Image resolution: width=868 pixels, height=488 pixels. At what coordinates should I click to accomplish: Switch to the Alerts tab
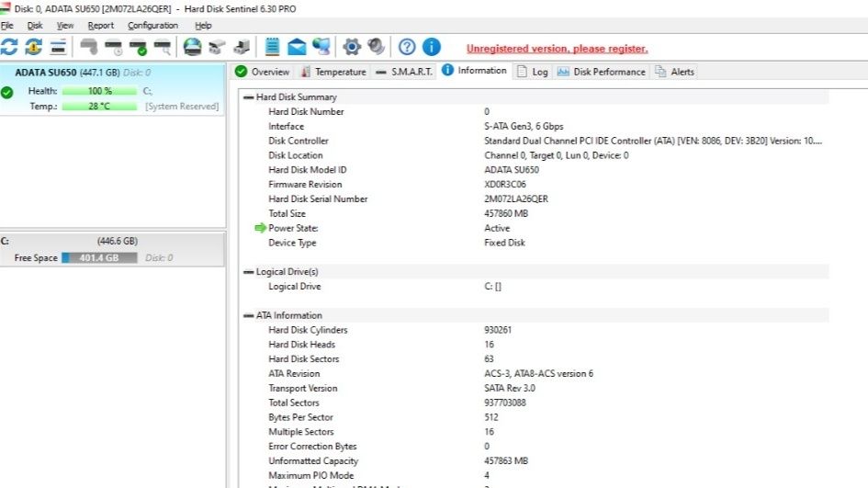click(675, 72)
